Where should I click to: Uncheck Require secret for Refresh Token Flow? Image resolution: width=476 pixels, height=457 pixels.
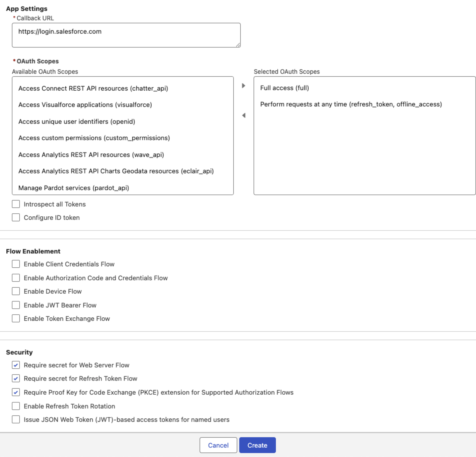click(16, 379)
